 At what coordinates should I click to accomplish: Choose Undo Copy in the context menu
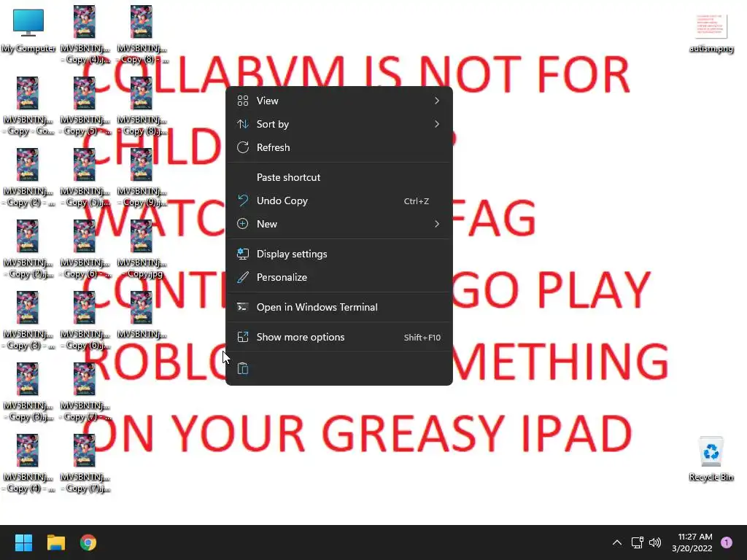coord(338,201)
